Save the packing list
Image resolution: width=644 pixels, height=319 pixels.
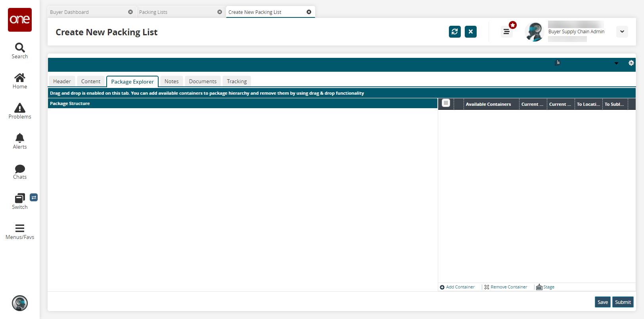(603, 302)
